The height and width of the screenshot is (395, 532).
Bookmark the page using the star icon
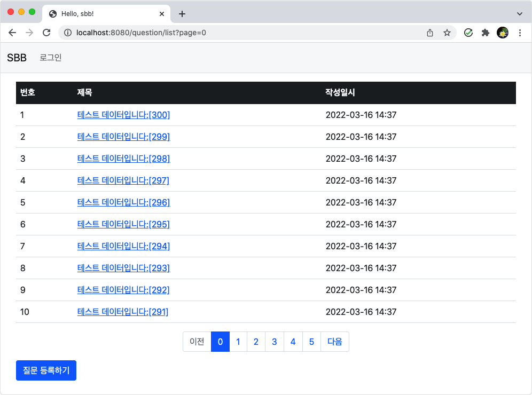[x=447, y=33]
